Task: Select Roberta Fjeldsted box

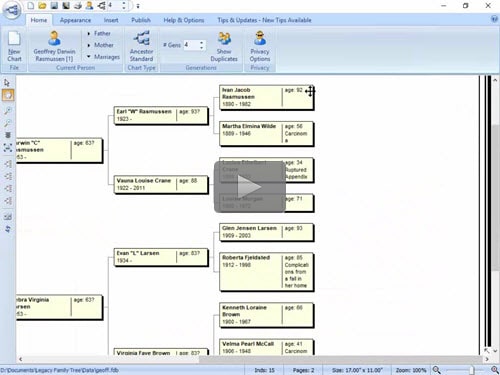Action: [x=266, y=272]
